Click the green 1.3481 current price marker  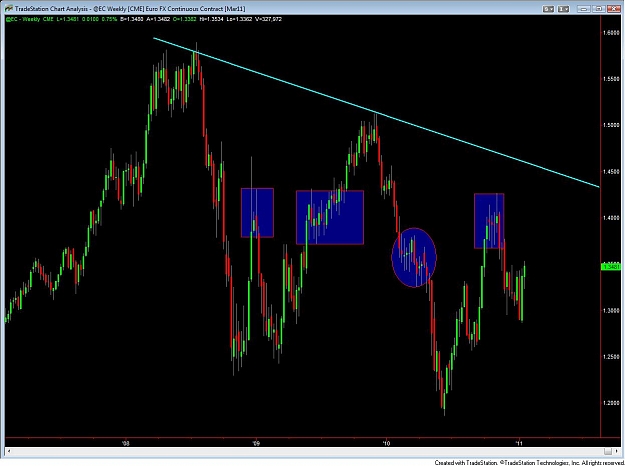[611, 267]
